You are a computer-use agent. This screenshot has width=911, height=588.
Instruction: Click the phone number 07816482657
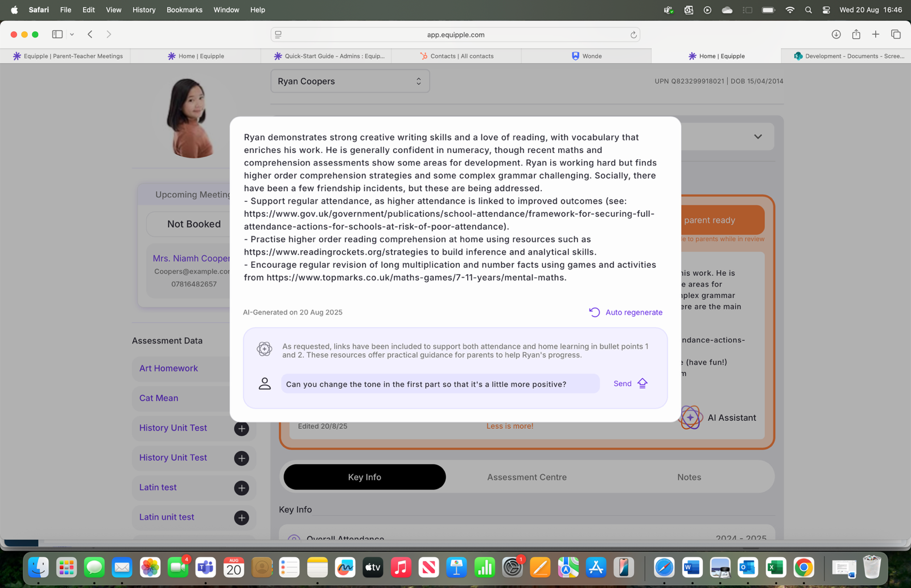193,284
